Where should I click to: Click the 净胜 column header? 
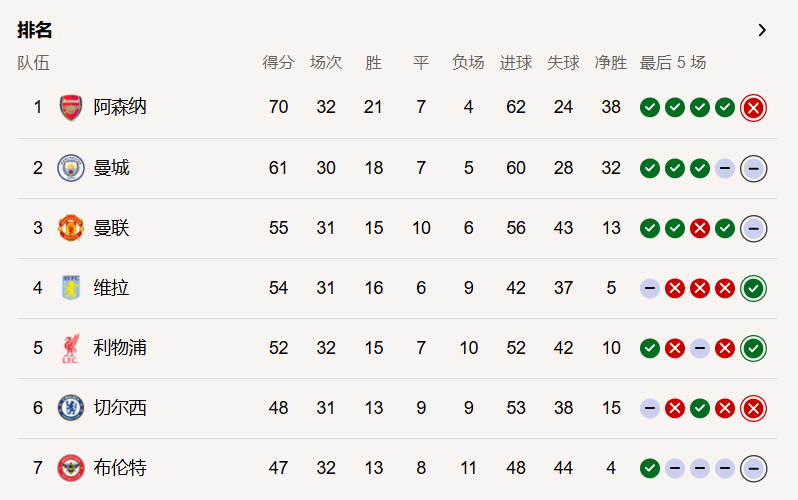(x=611, y=63)
